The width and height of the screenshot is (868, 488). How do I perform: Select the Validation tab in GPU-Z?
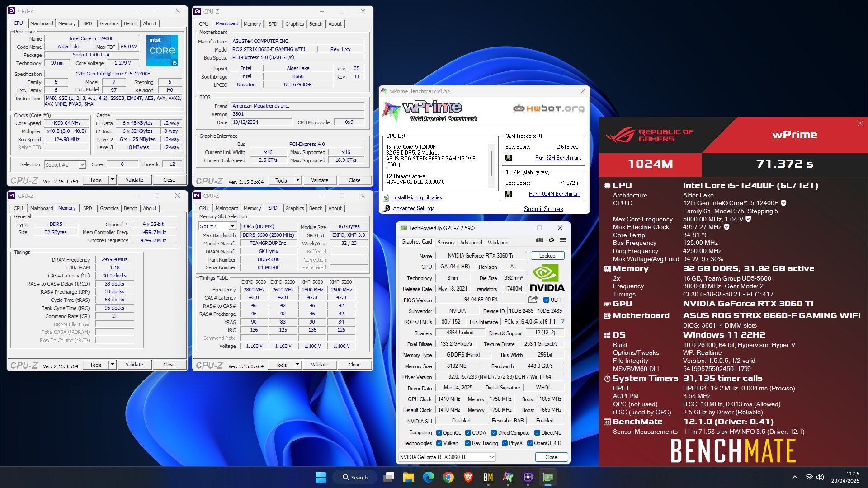498,243
